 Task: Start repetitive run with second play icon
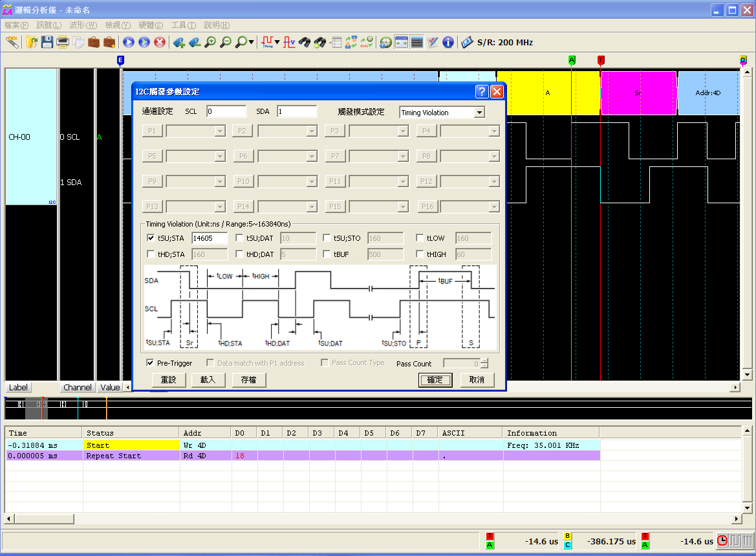(144, 43)
